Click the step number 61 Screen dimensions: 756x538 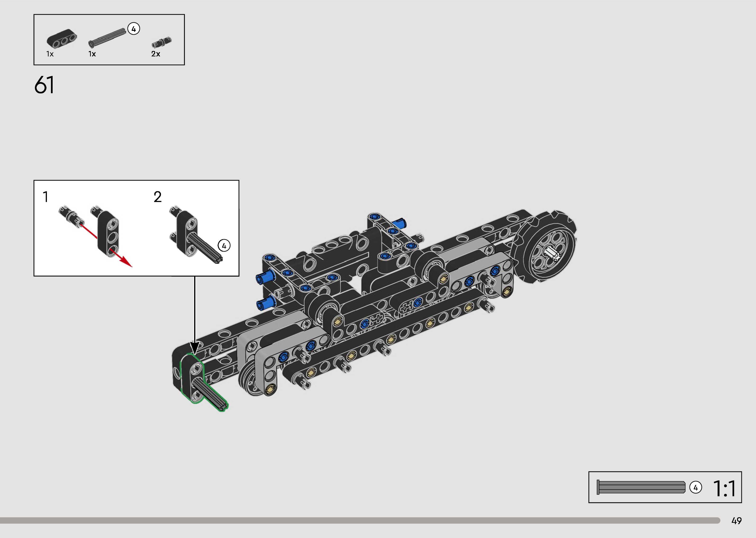tap(44, 85)
